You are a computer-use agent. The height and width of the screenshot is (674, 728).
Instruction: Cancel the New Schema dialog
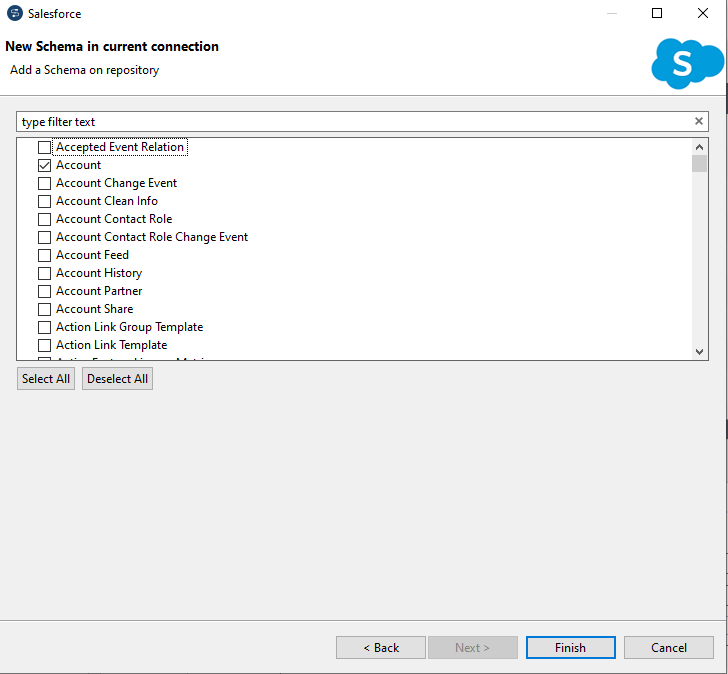669,648
